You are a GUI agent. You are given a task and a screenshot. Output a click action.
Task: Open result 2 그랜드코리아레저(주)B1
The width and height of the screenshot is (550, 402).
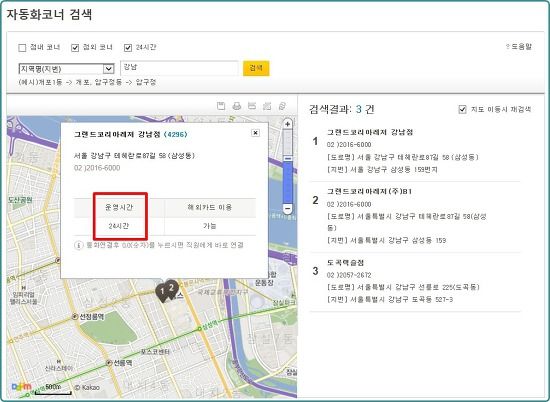pos(369,192)
